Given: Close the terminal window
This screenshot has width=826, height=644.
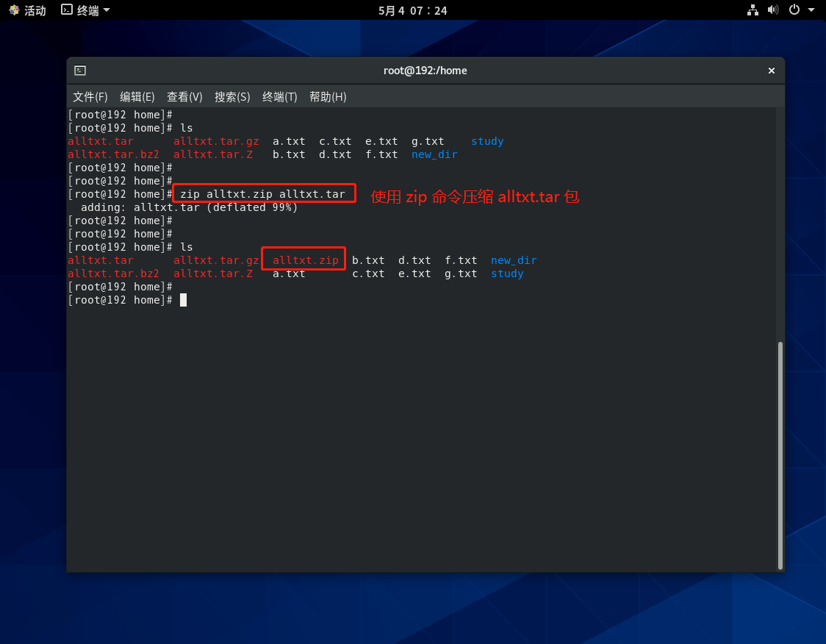Looking at the screenshot, I should coord(772,71).
